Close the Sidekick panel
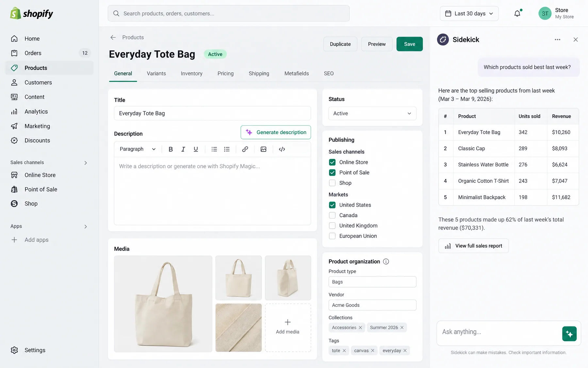This screenshot has height=368, width=588. point(576,40)
